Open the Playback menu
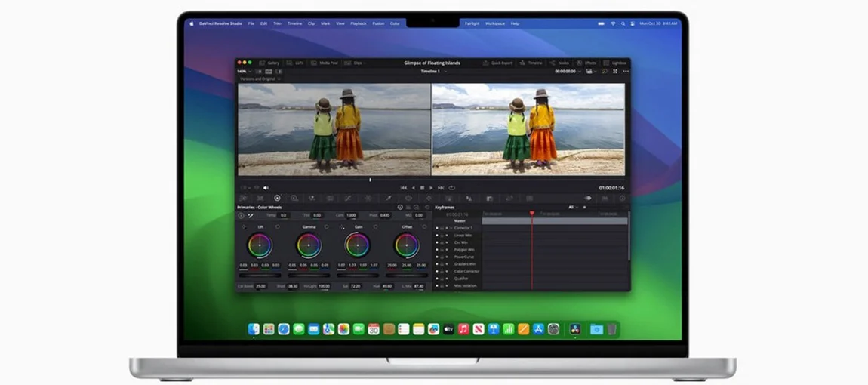 (359, 24)
